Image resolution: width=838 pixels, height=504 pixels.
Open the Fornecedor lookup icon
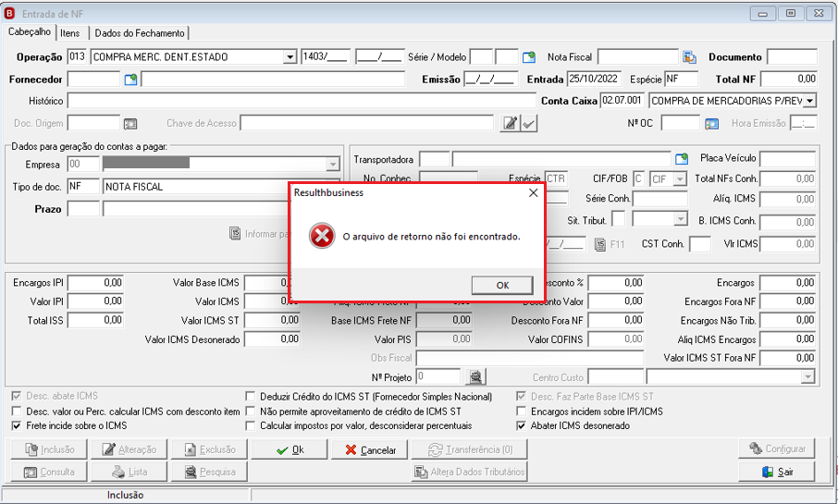tap(130, 80)
